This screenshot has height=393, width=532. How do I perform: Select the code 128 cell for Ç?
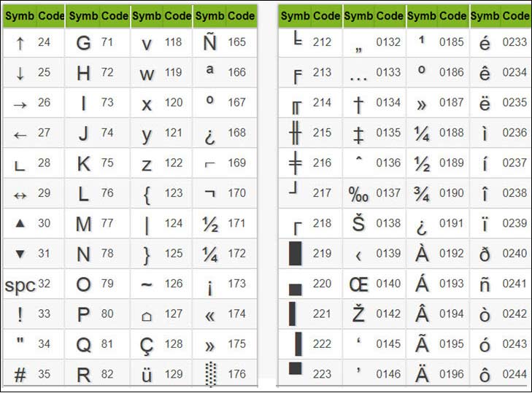[x=174, y=344]
